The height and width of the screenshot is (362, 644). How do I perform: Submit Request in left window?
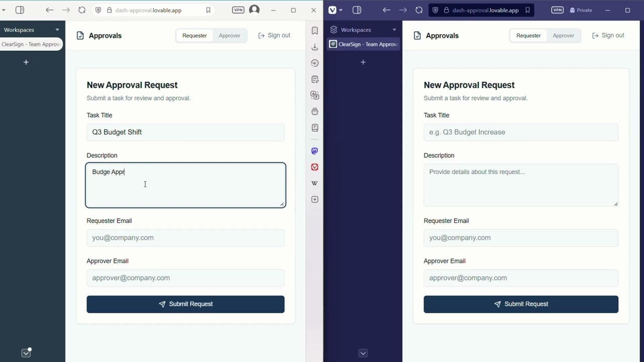[x=186, y=304]
